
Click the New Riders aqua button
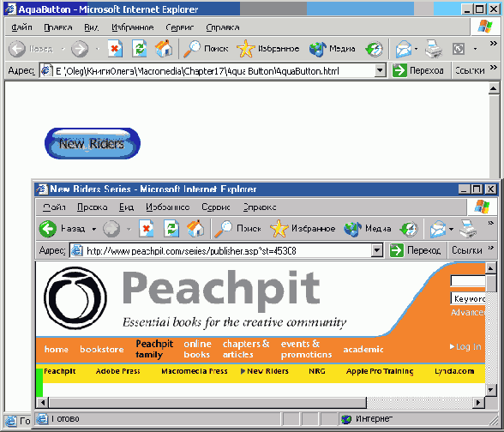click(x=93, y=143)
